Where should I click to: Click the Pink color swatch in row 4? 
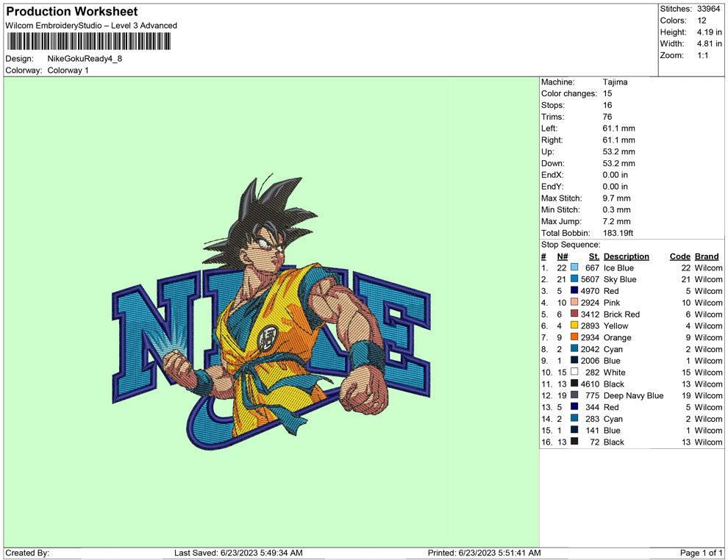(x=574, y=303)
